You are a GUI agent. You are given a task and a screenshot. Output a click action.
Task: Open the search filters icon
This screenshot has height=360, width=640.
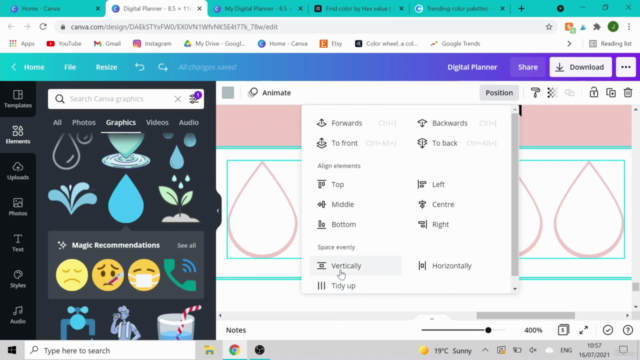click(x=194, y=98)
